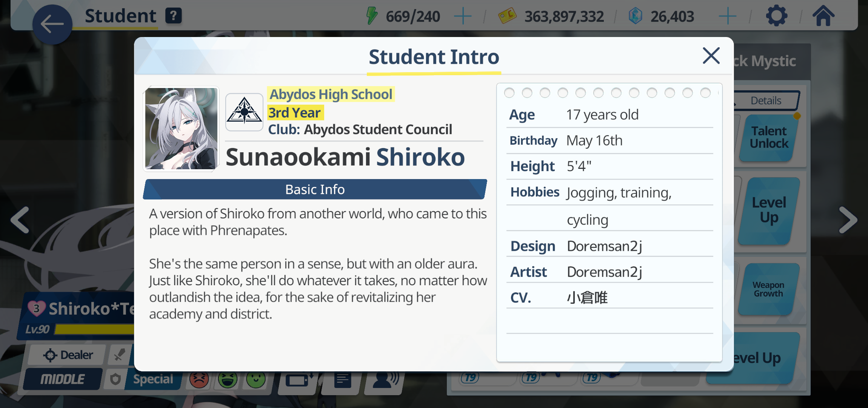868x408 pixels.
Task: Select 'Club: Abydos Student Council' text
Action: pos(360,130)
